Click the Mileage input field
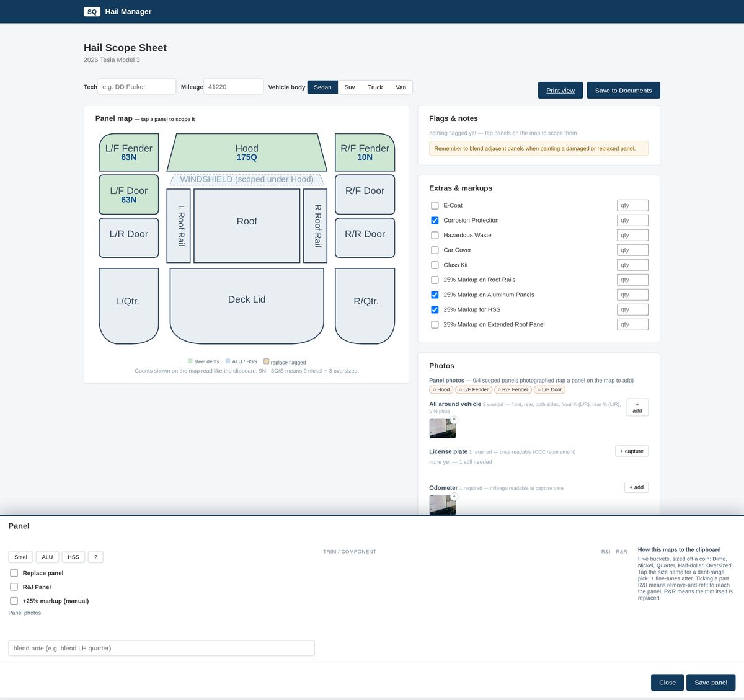The height and width of the screenshot is (700, 744). (233, 87)
